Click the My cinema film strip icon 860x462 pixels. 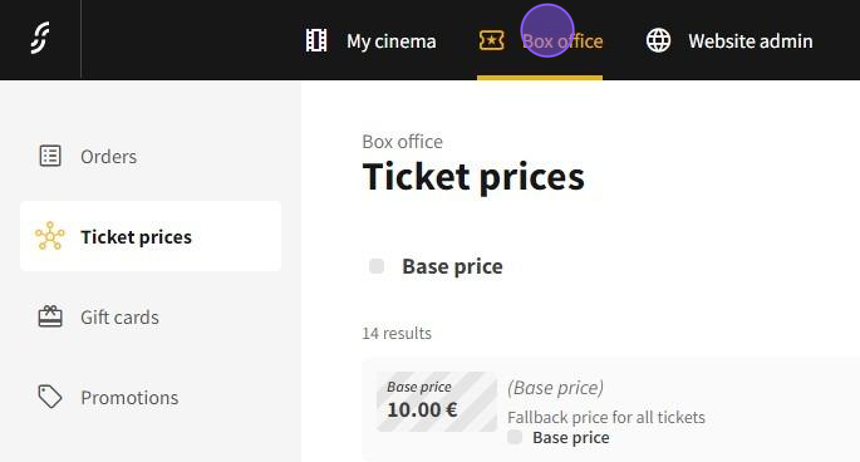pyautogui.click(x=317, y=40)
